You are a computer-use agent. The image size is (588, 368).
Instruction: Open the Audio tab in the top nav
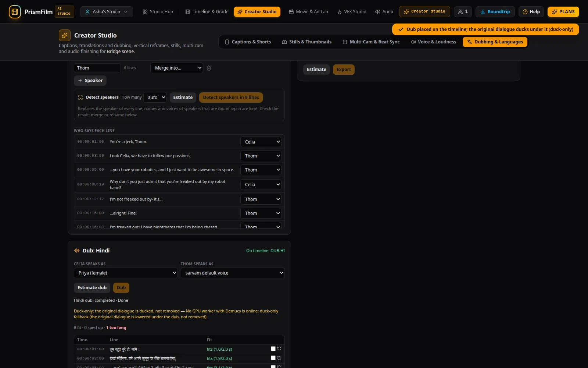[384, 12]
